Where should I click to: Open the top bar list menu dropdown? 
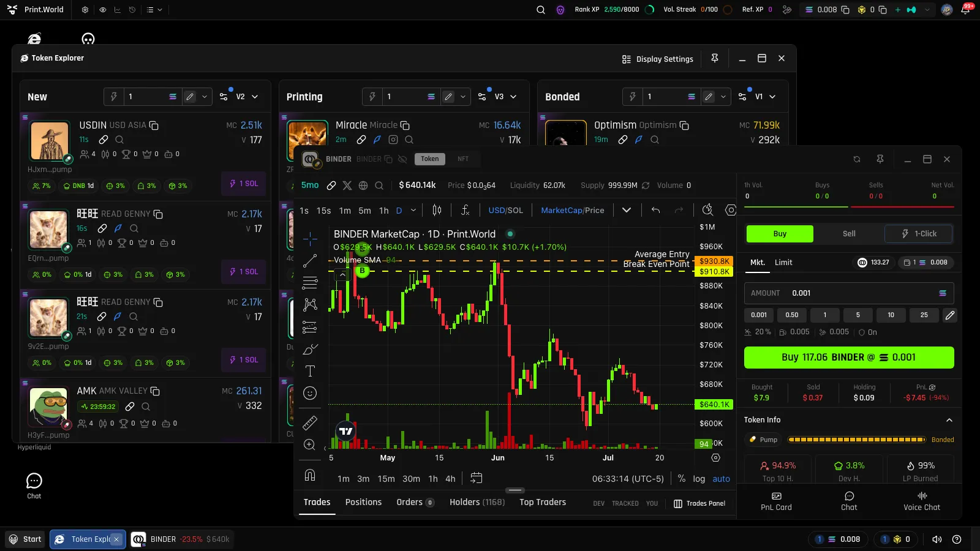[154, 10]
